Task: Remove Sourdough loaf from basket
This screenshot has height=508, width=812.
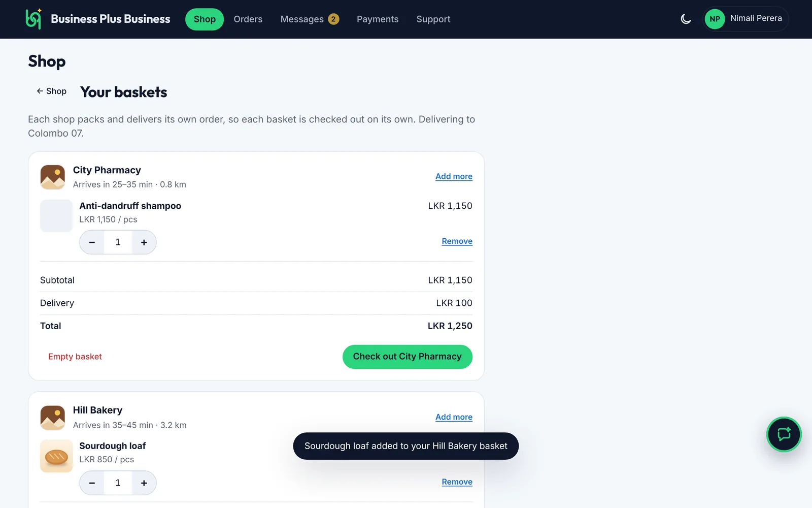Action: [457, 482]
